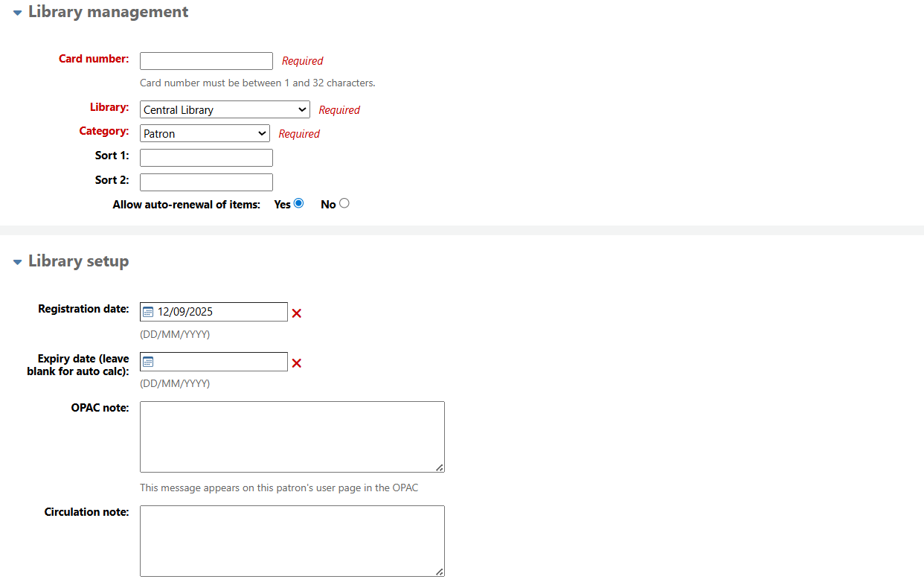This screenshot has width=924, height=585.
Task: Click the Registration date label
Action: pos(83,309)
